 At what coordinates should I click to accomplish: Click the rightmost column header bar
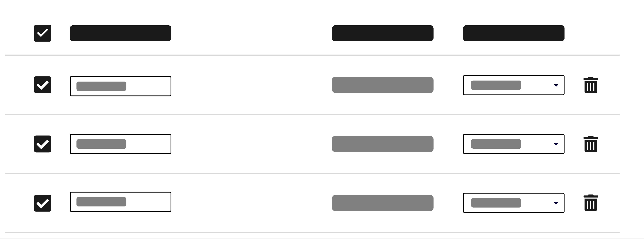pyautogui.click(x=513, y=33)
